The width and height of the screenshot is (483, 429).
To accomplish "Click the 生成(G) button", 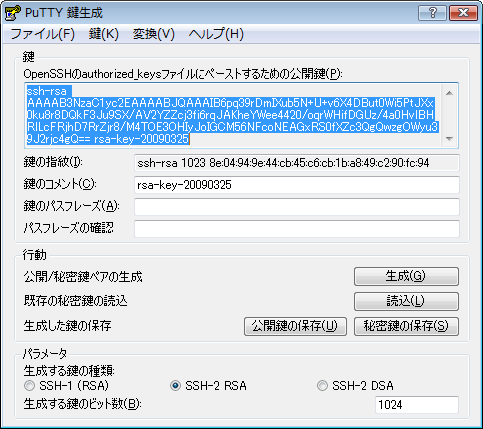I will 406,276.
